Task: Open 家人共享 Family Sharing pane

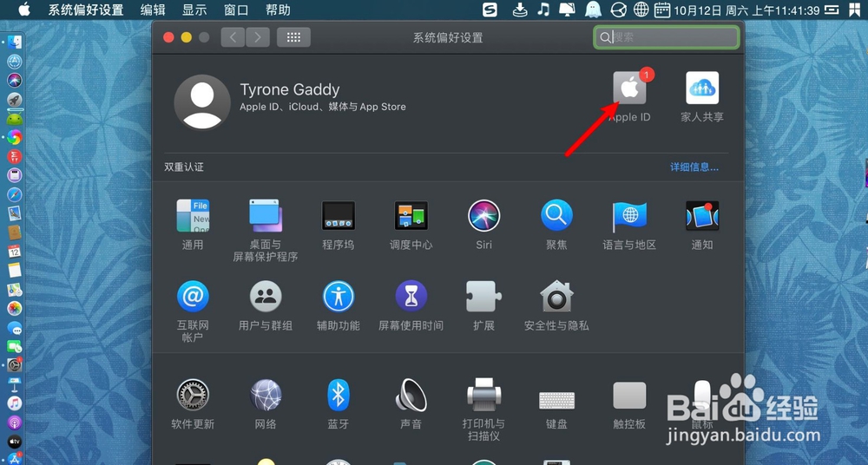Action: (702, 88)
